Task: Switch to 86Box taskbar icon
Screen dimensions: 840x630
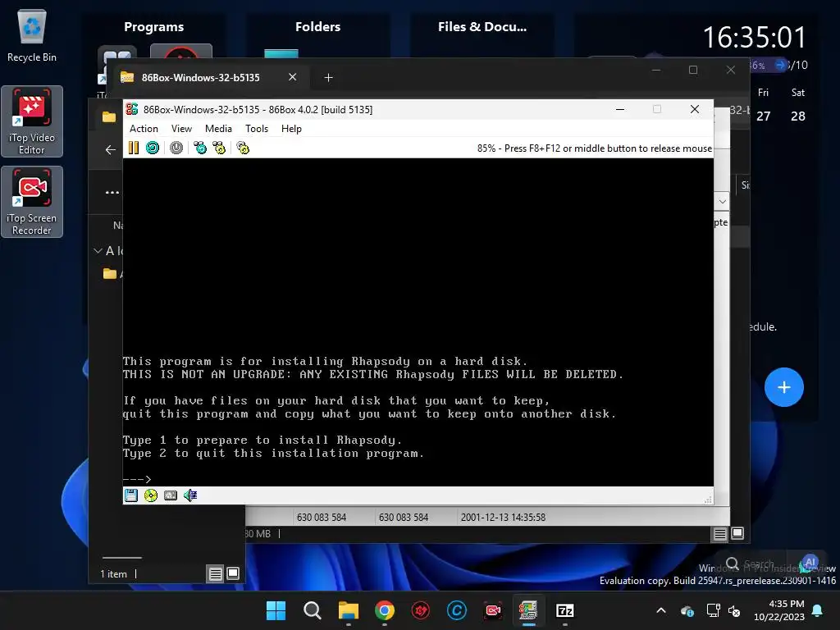Action: point(529,610)
